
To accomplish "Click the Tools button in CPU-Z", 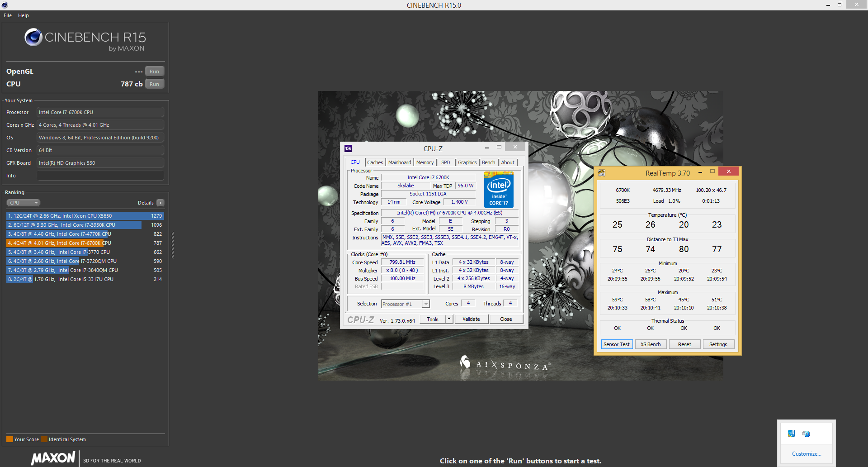I will 433,319.
